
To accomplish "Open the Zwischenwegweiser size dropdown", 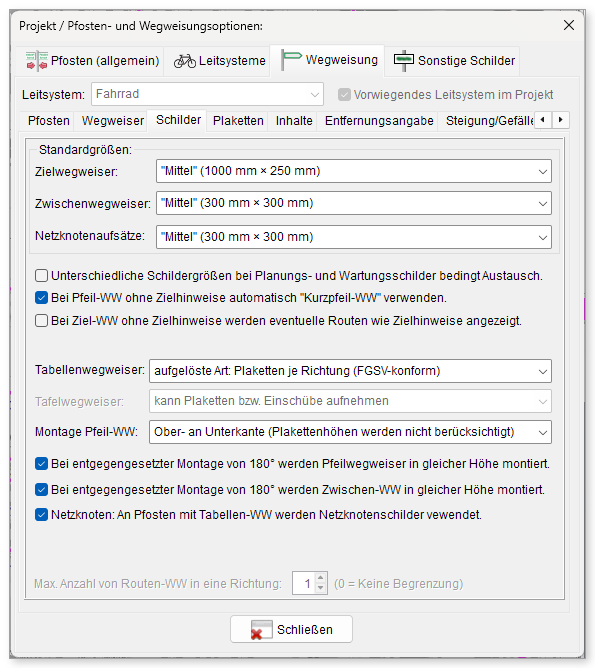I will pos(354,203).
